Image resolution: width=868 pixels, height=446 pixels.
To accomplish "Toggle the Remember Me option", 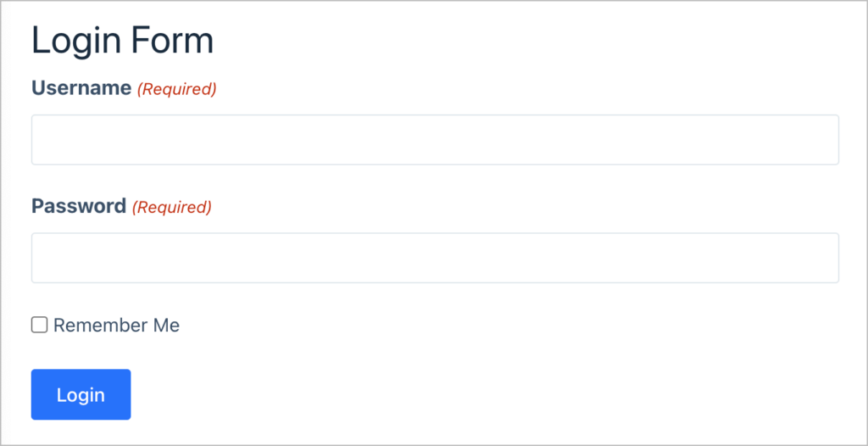I will pos(39,325).
